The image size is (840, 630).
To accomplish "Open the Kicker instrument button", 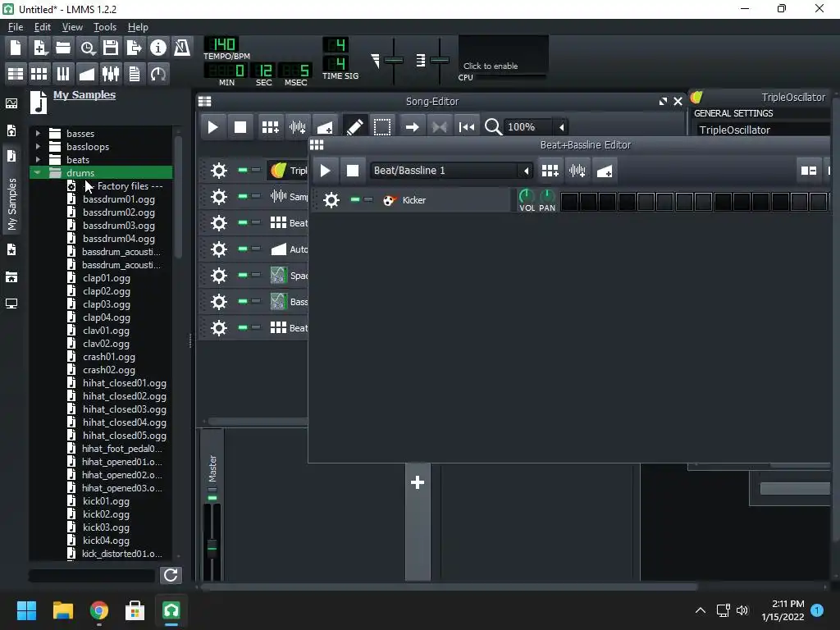I will point(445,200).
